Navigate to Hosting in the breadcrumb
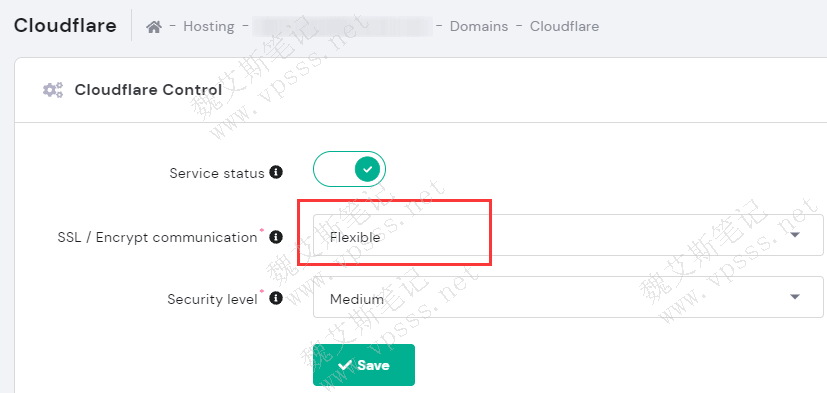 (209, 26)
